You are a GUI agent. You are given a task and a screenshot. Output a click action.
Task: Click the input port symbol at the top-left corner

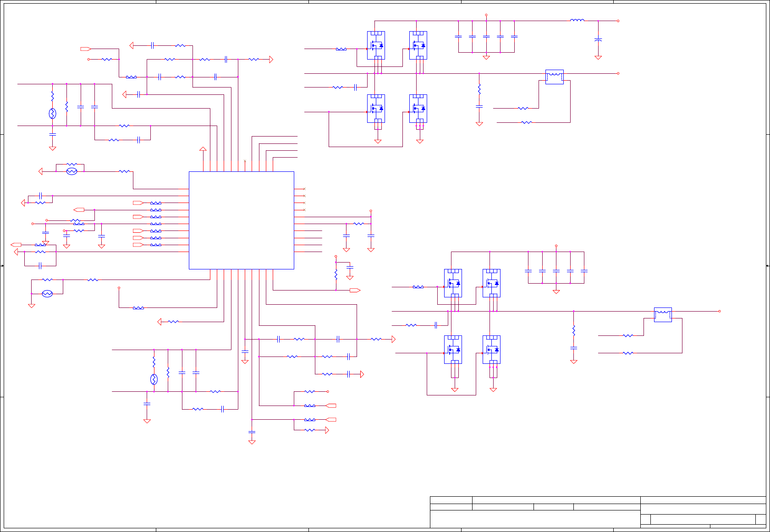(86, 49)
